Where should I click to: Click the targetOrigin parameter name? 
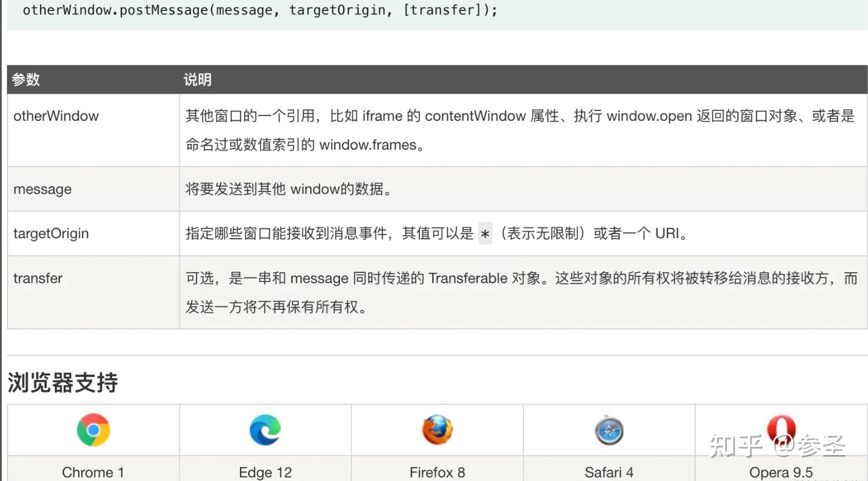(x=51, y=234)
